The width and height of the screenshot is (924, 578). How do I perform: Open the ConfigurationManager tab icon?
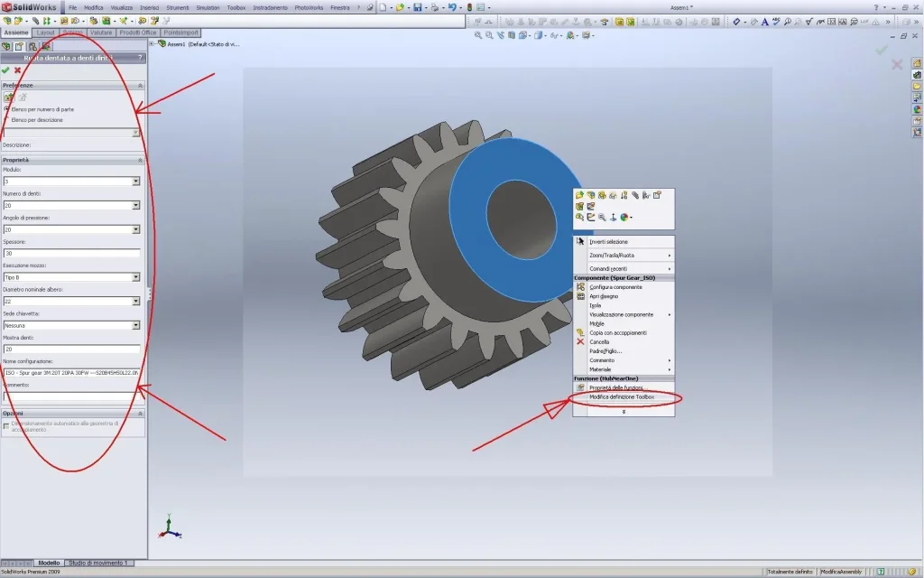point(32,46)
